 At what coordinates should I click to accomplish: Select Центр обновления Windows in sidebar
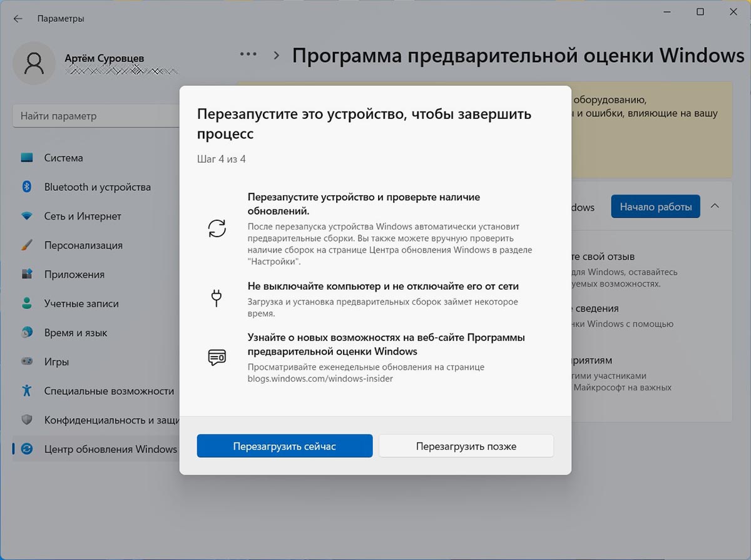tap(95, 449)
